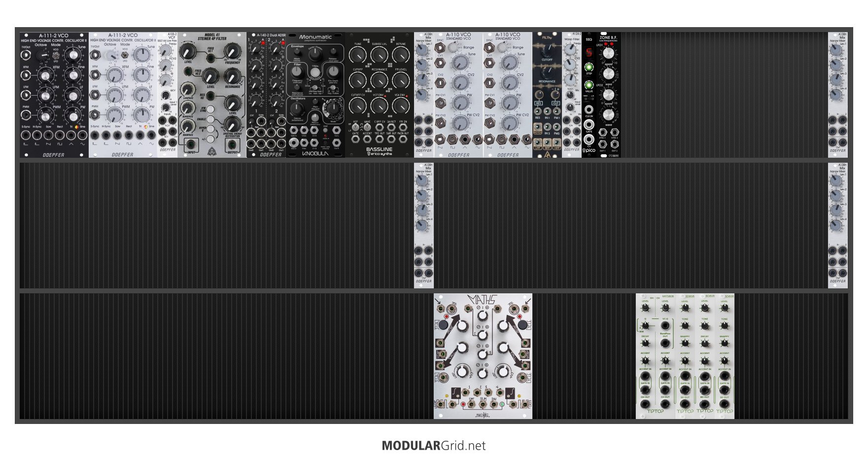Viewport: 868px width, 456px height.
Task: Flip the WAVE switch on the Bassline
Action: tap(367, 127)
